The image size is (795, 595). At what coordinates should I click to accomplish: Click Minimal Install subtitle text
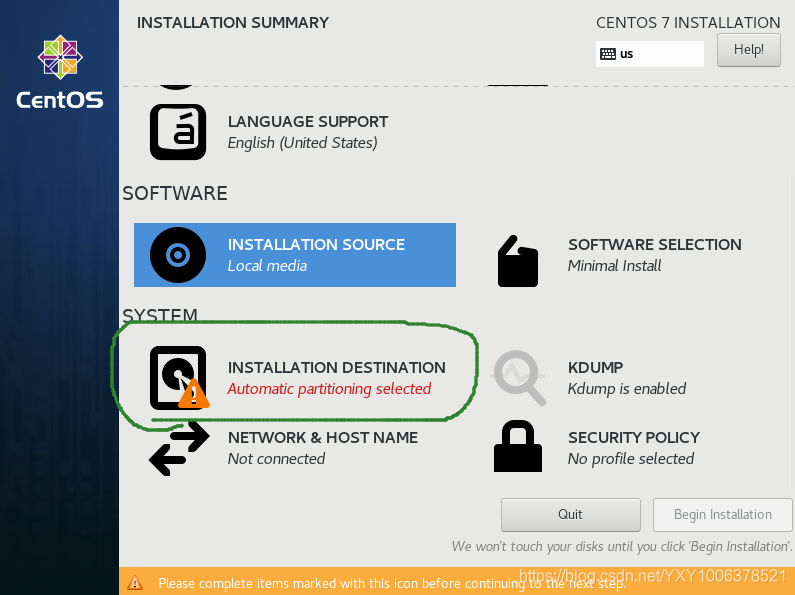(615, 266)
